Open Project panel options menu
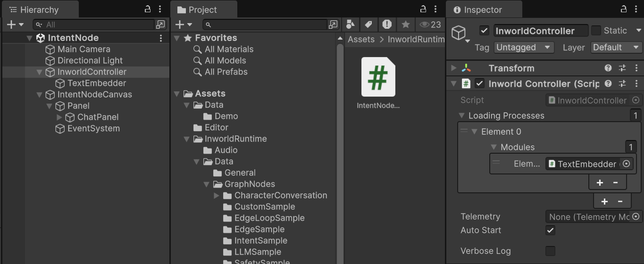 (435, 9)
